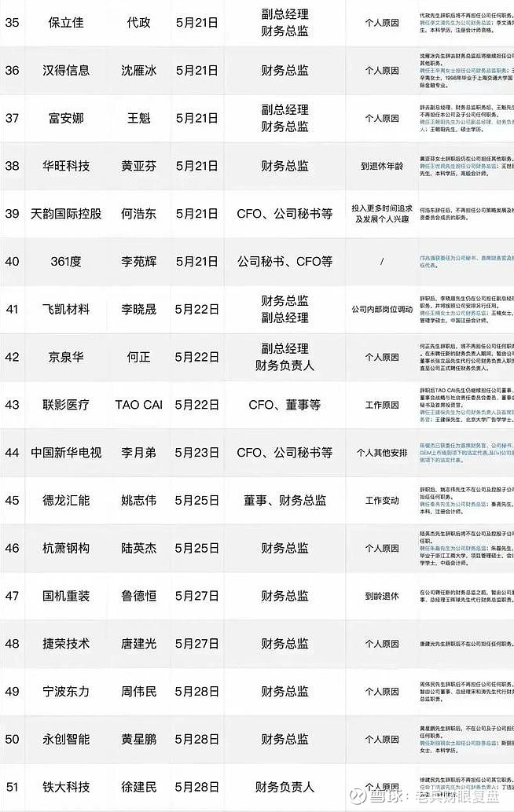Click position CFO、董事等
This screenshot has width=514, height=812.
tap(285, 405)
